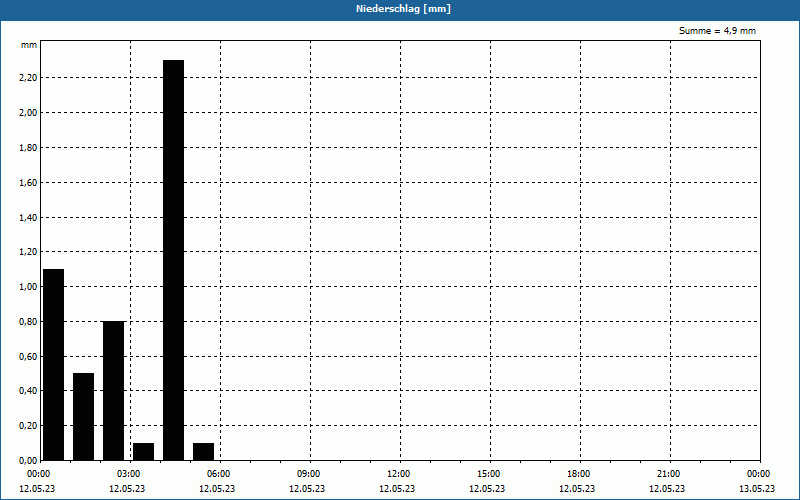Click the 0,60 y-axis label

pos(29,356)
